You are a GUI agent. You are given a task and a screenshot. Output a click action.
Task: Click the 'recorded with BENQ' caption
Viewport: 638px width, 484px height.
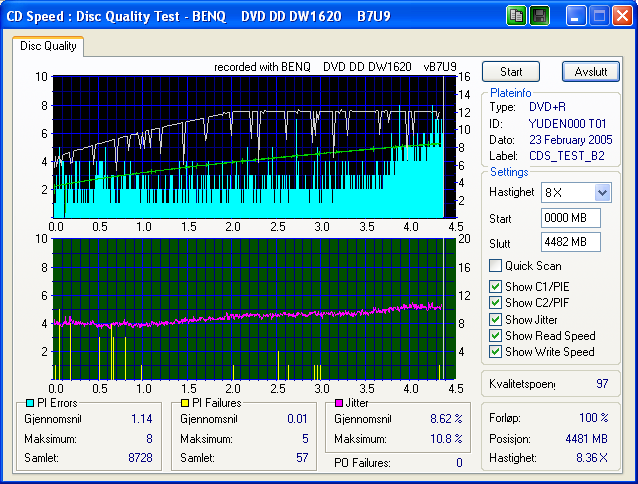click(335, 67)
